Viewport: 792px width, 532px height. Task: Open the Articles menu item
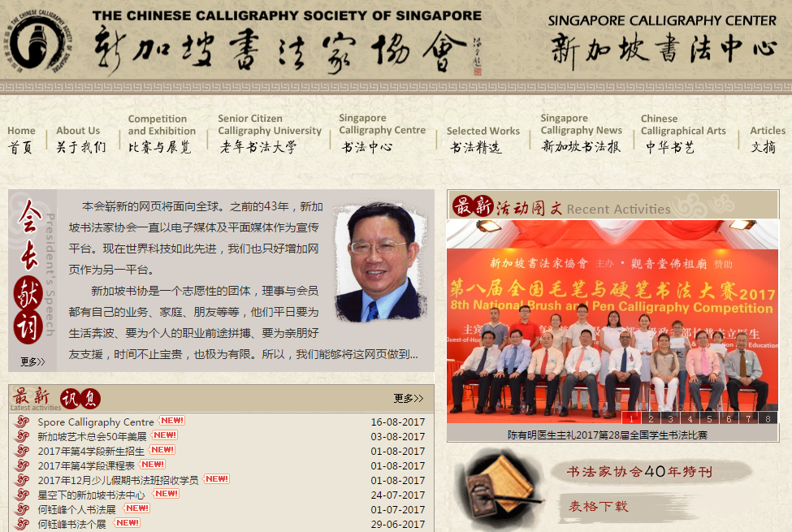[767, 139]
